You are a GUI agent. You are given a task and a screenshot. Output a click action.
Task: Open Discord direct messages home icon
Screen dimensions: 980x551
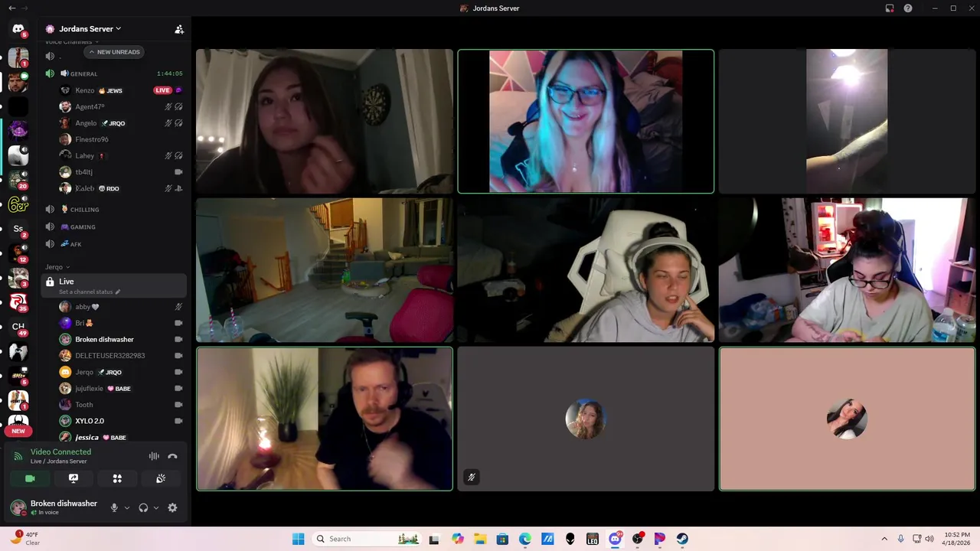coord(18,29)
